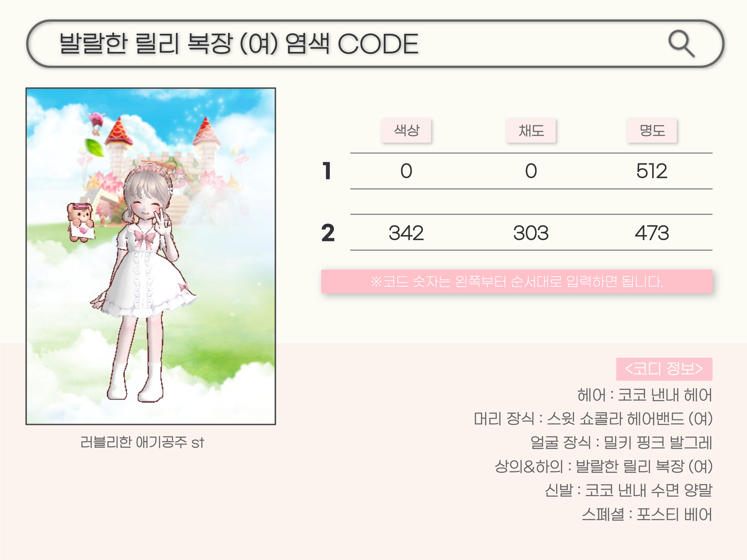Select the 채도 column label
The image size is (747, 560).
coord(531,130)
